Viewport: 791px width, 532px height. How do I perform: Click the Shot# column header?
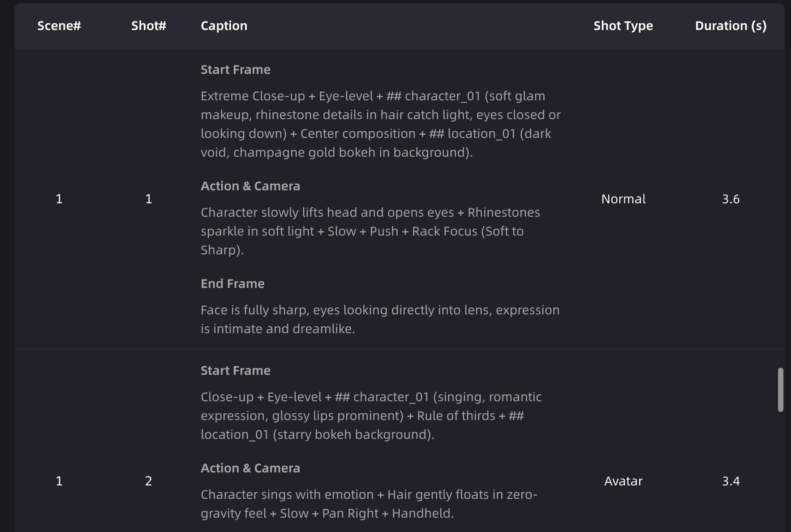[149, 26]
